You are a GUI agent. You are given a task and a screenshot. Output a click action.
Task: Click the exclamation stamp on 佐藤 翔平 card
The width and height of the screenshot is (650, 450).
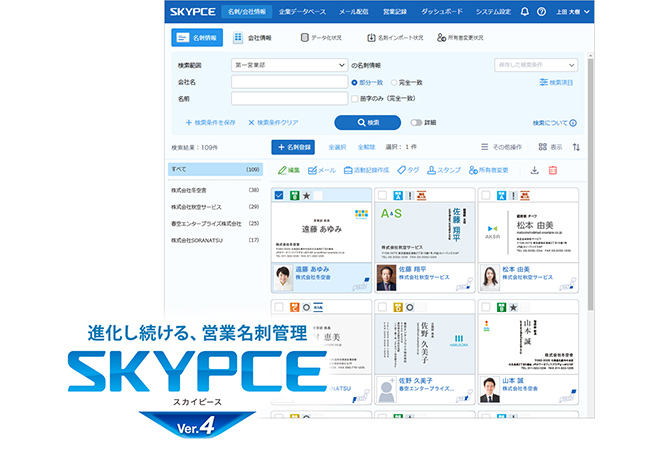(410, 196)
